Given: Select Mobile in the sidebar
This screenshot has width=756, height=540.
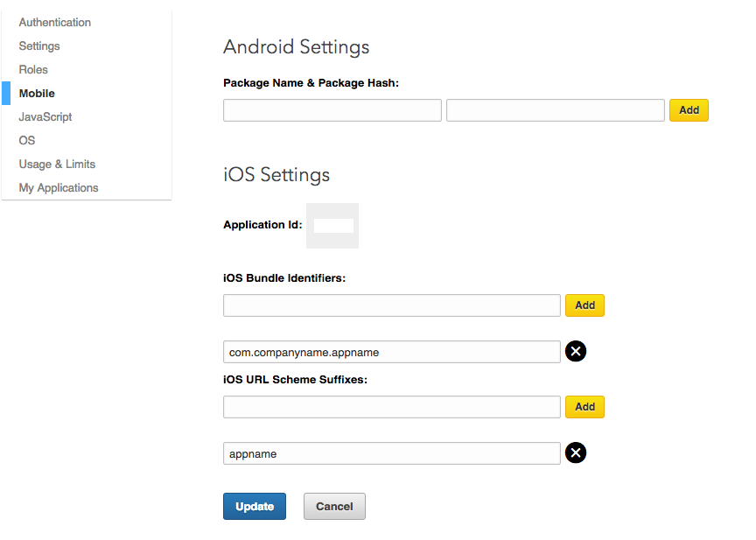Looking at the screenshot, I should click(x=37, y=93).
